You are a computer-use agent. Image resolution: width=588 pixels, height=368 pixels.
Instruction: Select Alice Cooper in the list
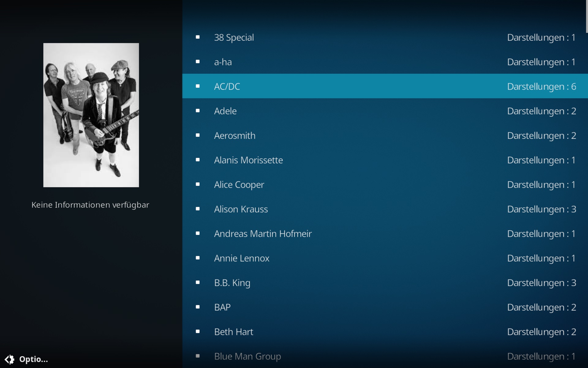[385, 184]
